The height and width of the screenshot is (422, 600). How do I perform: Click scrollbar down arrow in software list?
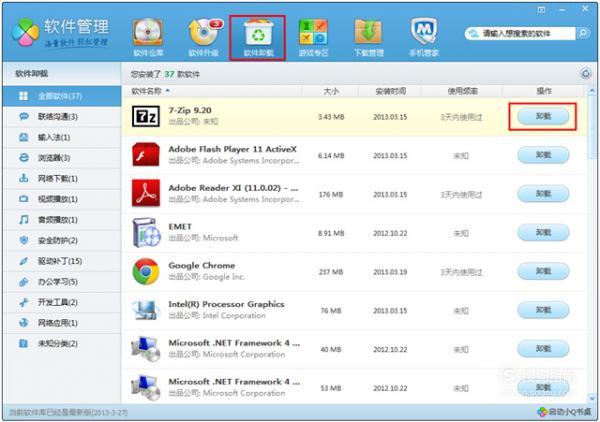(592, 398)
